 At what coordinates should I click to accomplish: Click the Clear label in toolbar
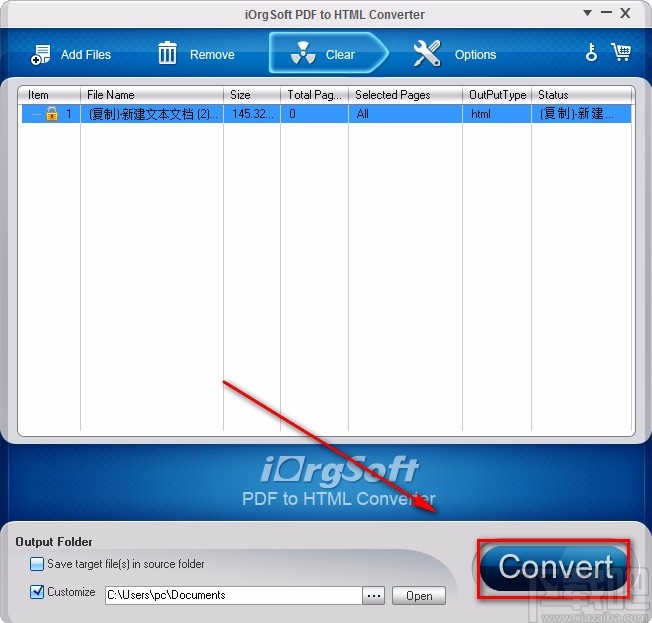click(x=340, y=54)
